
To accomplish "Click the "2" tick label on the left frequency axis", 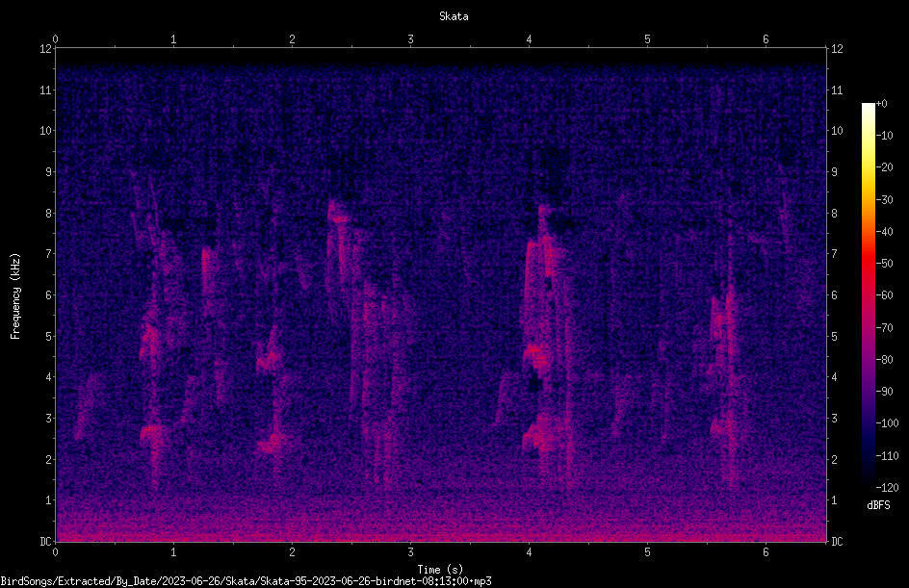I will pyautogui.click(x=49, y=459).
